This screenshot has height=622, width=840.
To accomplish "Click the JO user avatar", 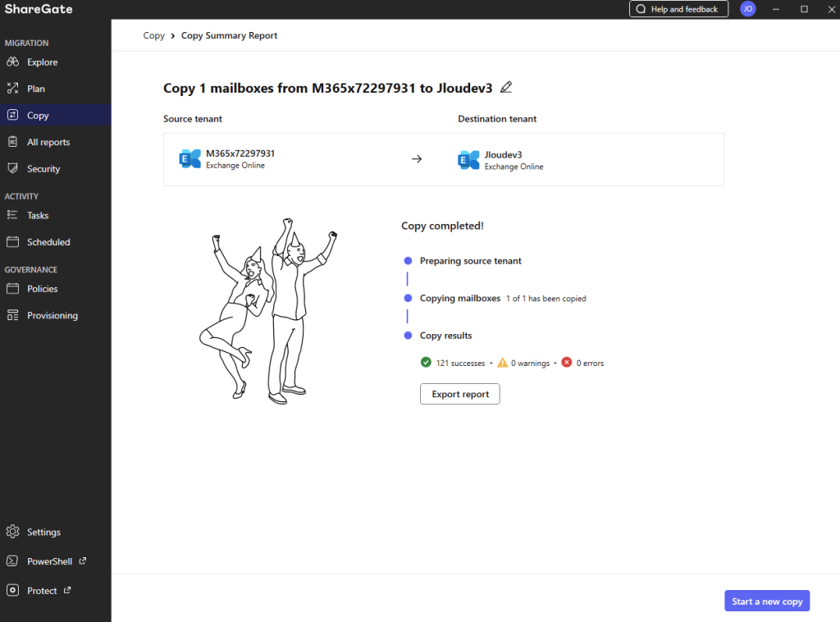I will point(748,8).
